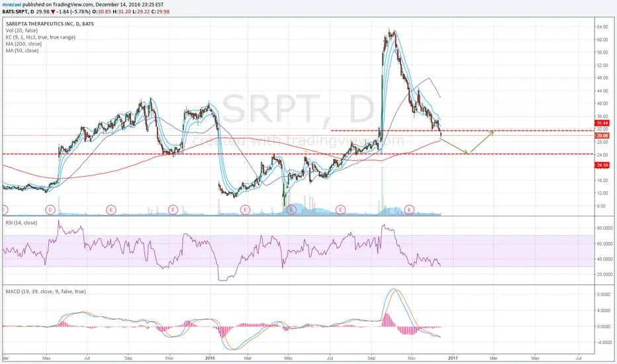Click the H:31.20 high value in header
This screenshot has width=617, height=364.
122,12
